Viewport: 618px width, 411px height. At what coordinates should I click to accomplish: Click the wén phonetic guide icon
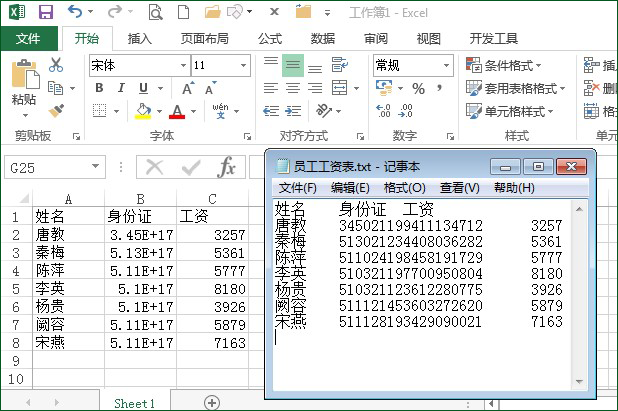pyautogui.click(x=220, y=111)
